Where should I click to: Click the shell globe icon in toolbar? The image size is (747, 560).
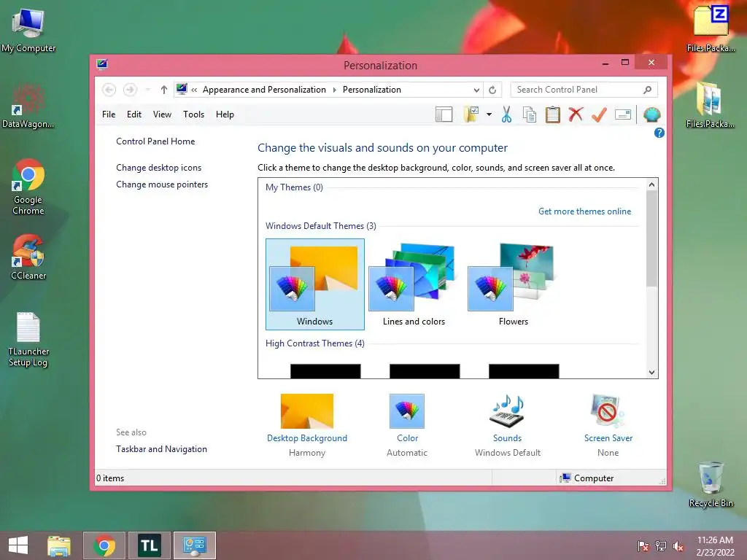651,114
